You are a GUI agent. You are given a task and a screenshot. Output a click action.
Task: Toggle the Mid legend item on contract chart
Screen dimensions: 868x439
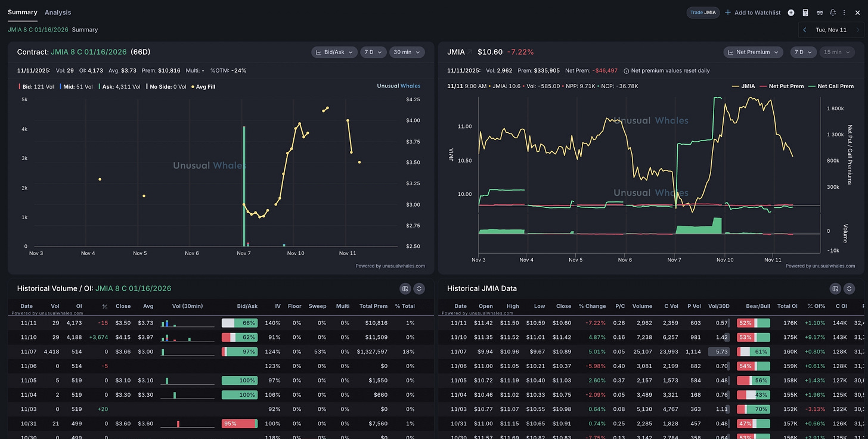pos(76,86)
